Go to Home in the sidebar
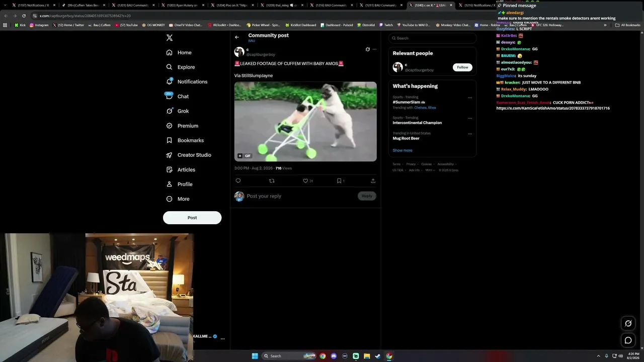This screenshot has height=362, width=644. click(x=179, y=52)
